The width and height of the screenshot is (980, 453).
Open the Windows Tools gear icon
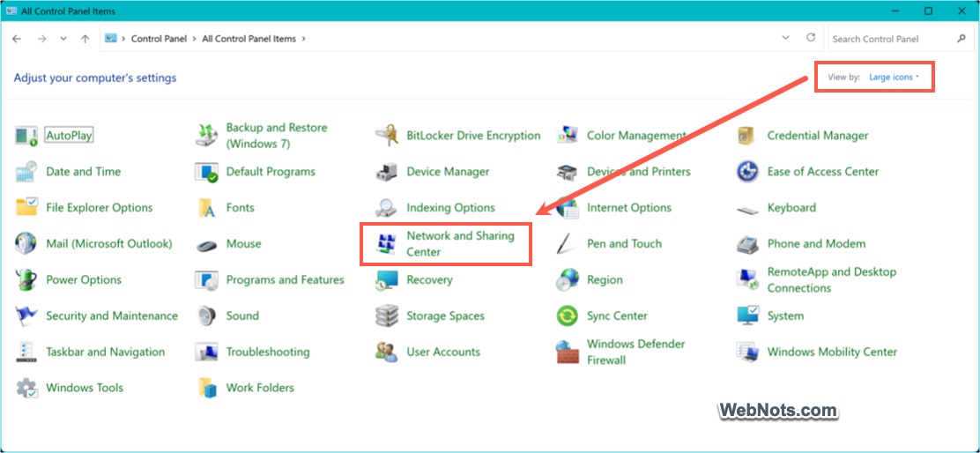26,388
